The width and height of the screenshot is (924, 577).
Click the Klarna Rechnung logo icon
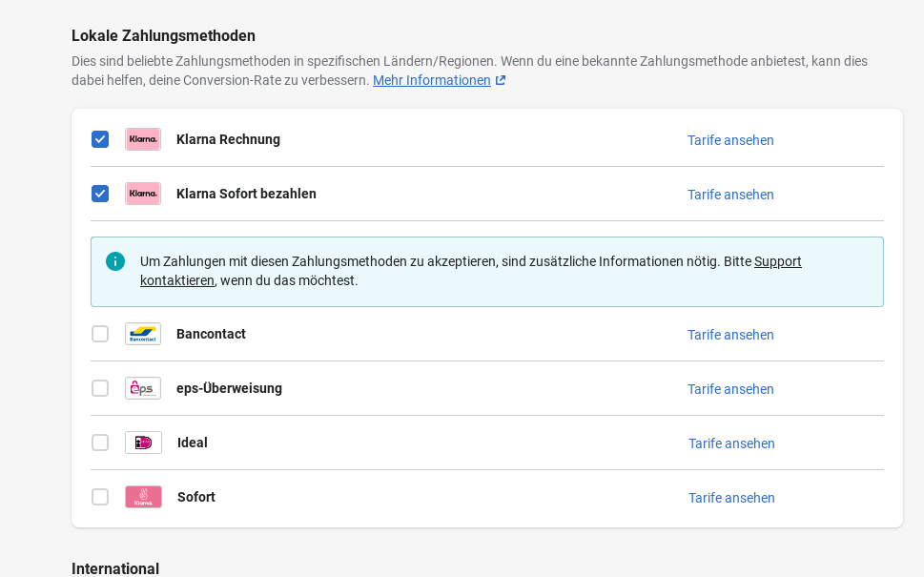coord(143,139)
